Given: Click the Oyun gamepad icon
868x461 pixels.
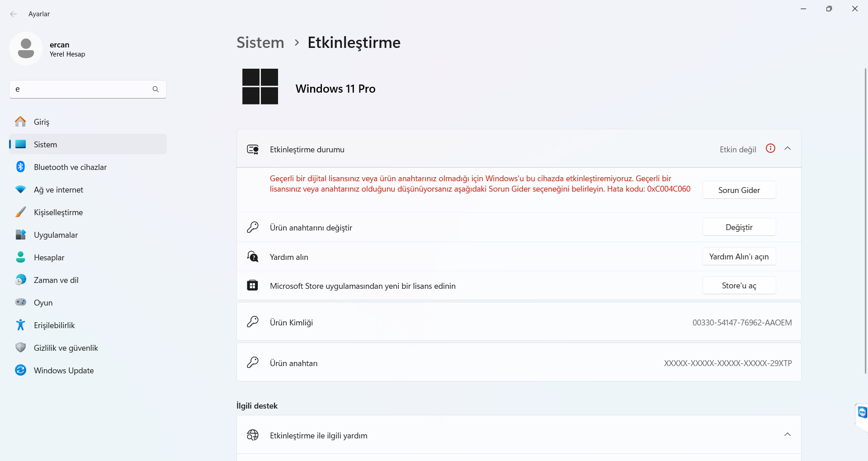Looking at the screenshot, I should pos(20,302).
